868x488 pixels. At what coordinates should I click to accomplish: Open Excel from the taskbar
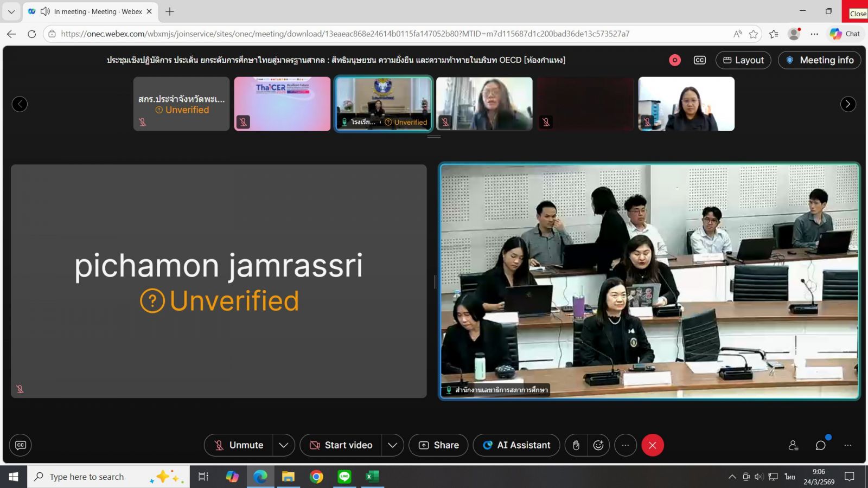372,477
